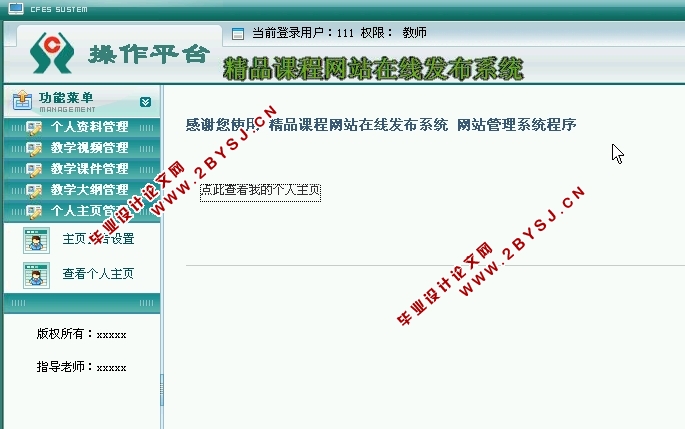Click the 操作平台 heading text
This screenshot has height=429, width=685.
click(149, 55)
